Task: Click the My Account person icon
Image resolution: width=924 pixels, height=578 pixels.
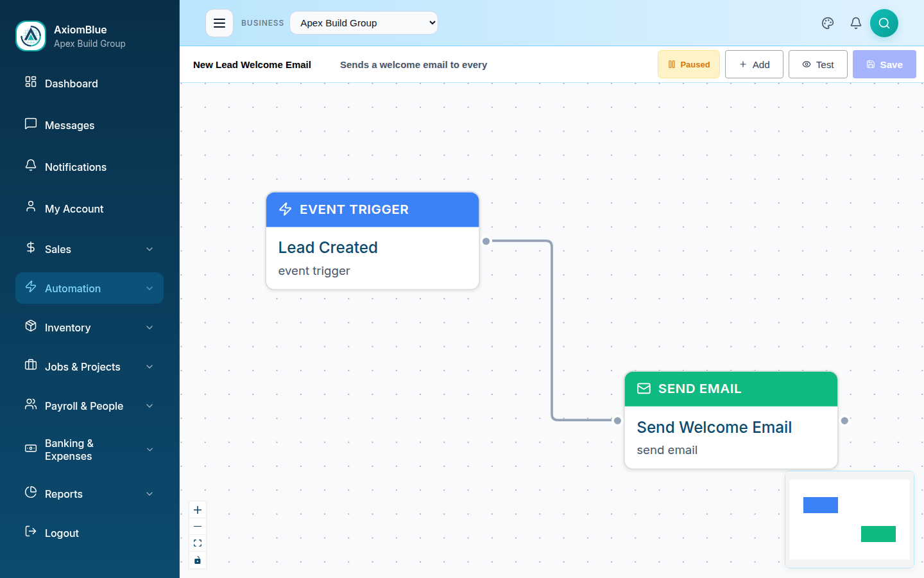Action: click(31, 207)
